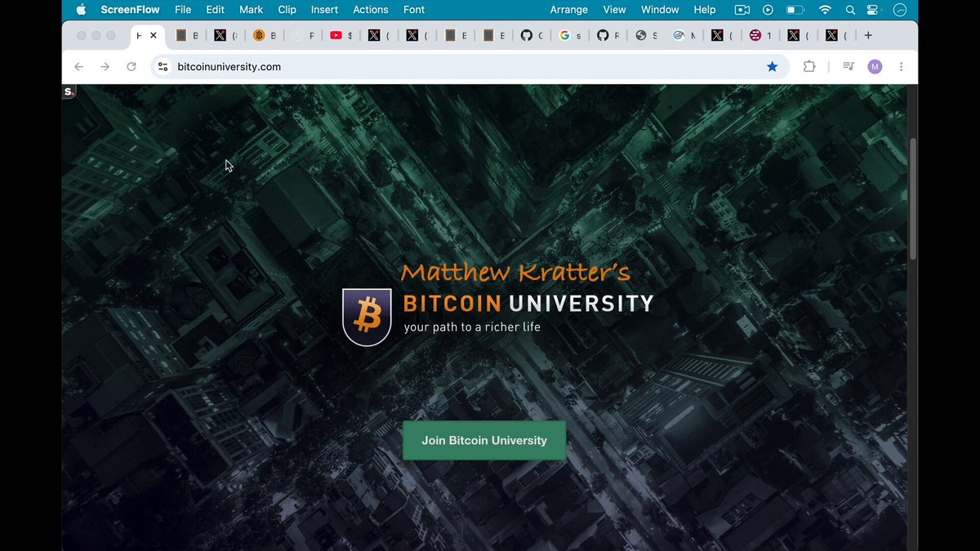Image resolution: width=980 pixels, height=551 pixels.
Task: View site information icon beside the URL
Action: [163, 67]
